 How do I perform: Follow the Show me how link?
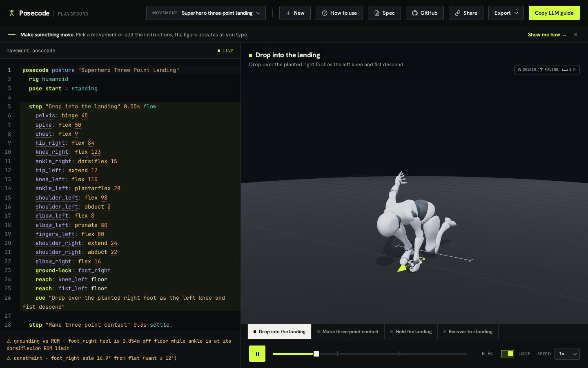547,35
